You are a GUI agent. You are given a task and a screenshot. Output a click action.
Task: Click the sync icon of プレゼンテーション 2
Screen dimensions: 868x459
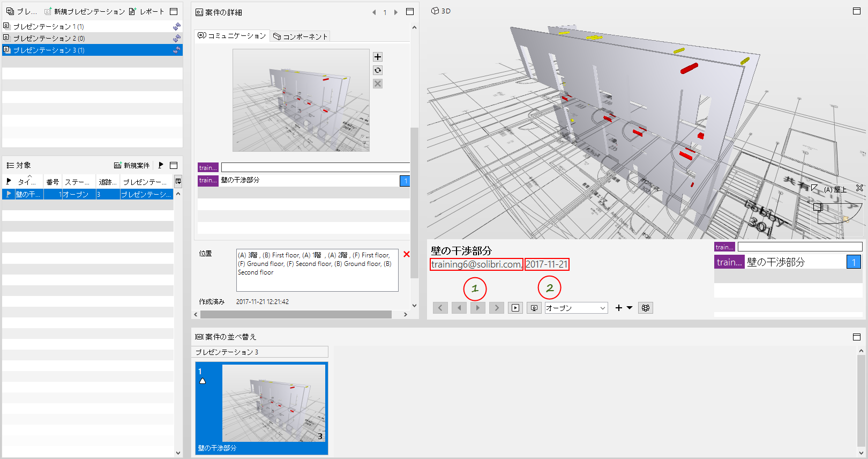(x=176, y=38)
